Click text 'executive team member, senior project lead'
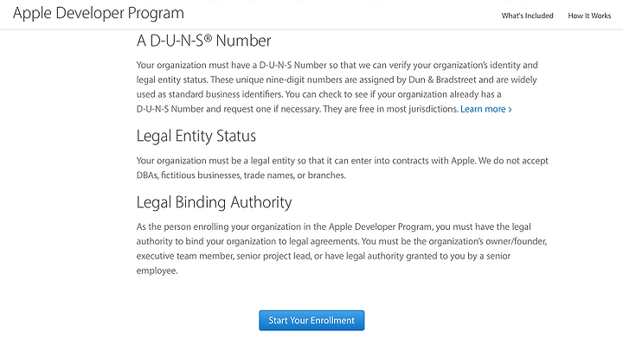Viewport: 623px width, 364px height. tap(223, 256)
